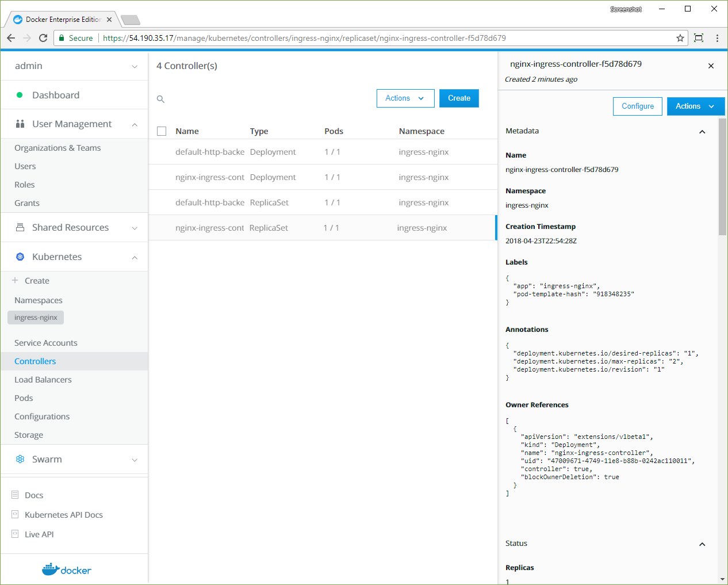Click the blue Create button
Viewport: 728px width, 585px height.
(459, 98)
